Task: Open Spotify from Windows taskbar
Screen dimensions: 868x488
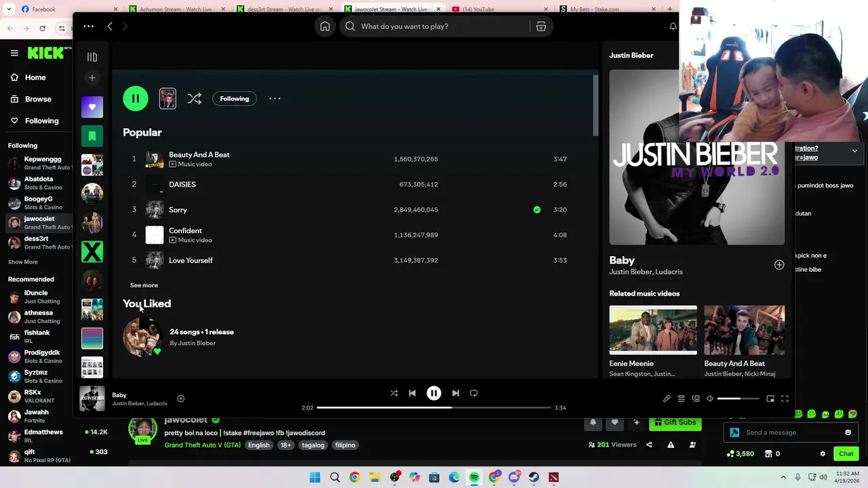Action: coord(474,477)
